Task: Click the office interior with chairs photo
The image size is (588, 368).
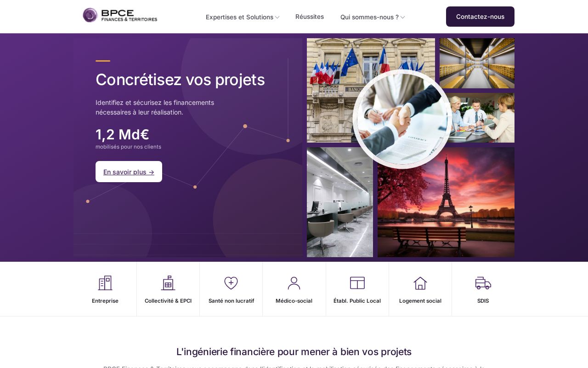Action: click(x=340, y=202)
